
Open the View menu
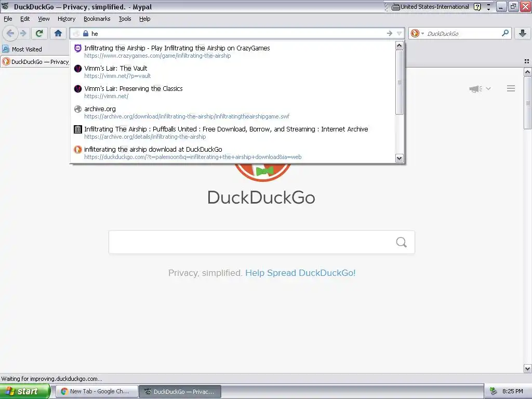coord(44,19)
